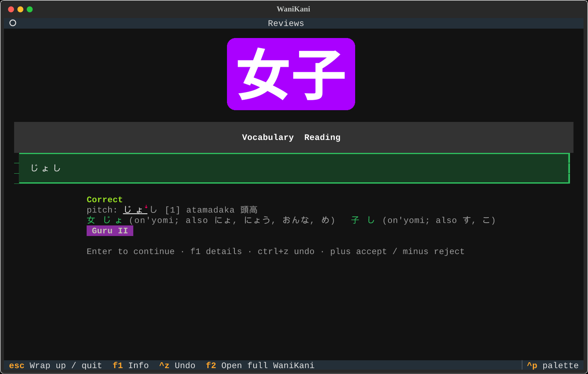Focus the reading answer input field
The width and height of the screenshot is (588, 374).
click(294, 168)
